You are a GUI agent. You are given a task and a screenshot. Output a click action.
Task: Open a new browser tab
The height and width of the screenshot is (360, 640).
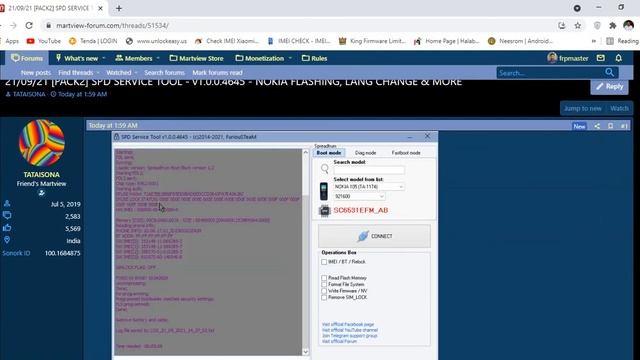[119, 8]
